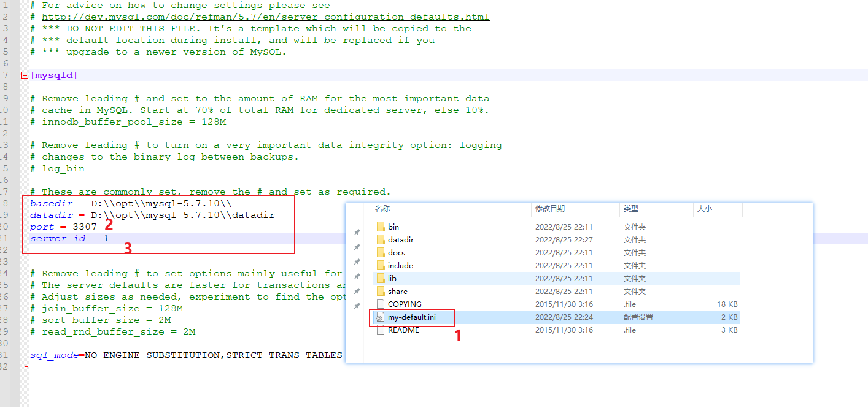Sort files by the 大小 column header
Image resolution: width=868 pixels, height=407 pixels.
click(x=705, y=209)
